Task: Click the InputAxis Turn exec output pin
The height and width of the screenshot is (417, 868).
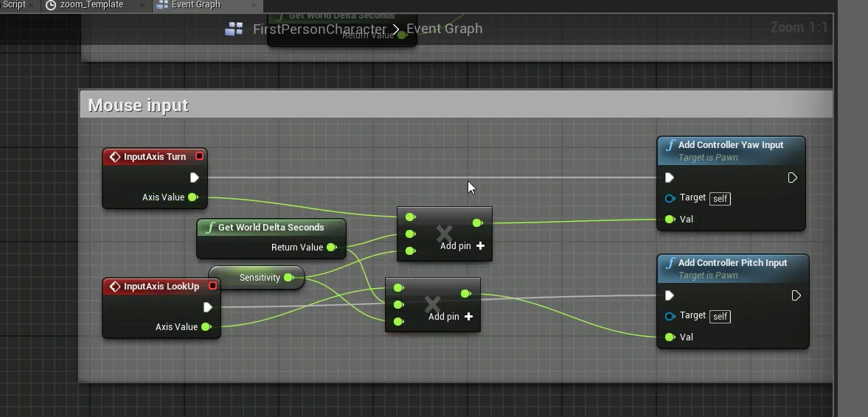Action: point(194,178)
